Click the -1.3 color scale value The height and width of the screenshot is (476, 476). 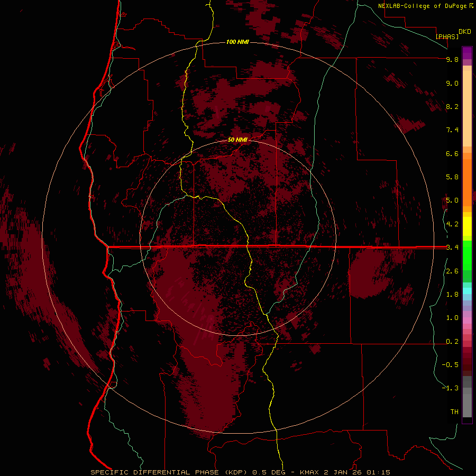pos(450,388)
